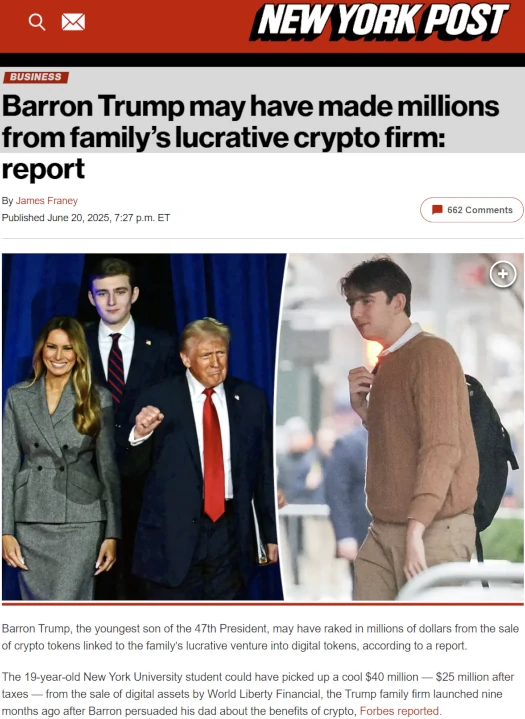Click the photo of man in brown sweater
The height and width of the screenshot is (719, 525).
pyautogui.click(x=401, y=426)
